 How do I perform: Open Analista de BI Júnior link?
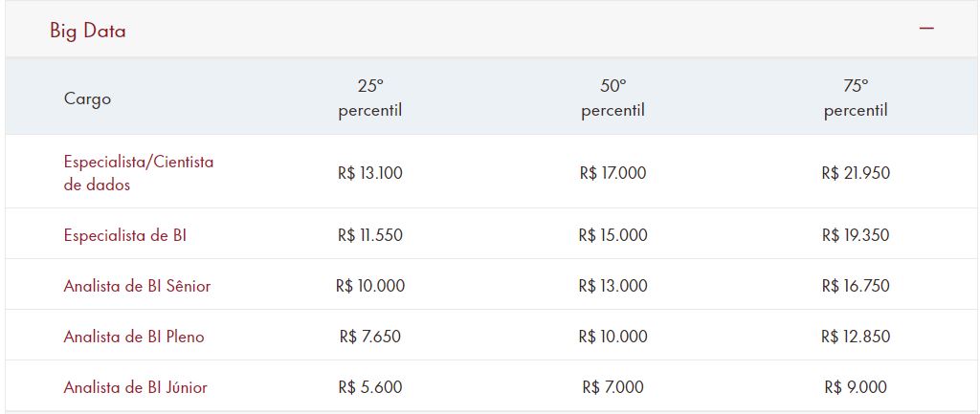135,387
